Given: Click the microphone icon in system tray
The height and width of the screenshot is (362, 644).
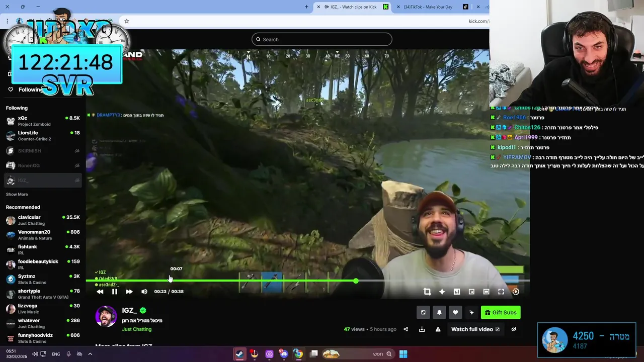Looking at the screenshot, I should pos(68,354).
